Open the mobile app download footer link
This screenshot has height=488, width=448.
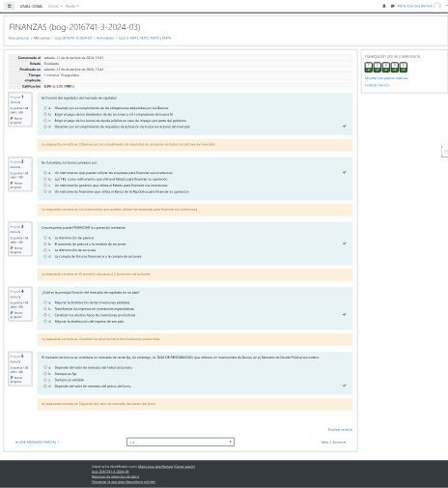[124, 482]
